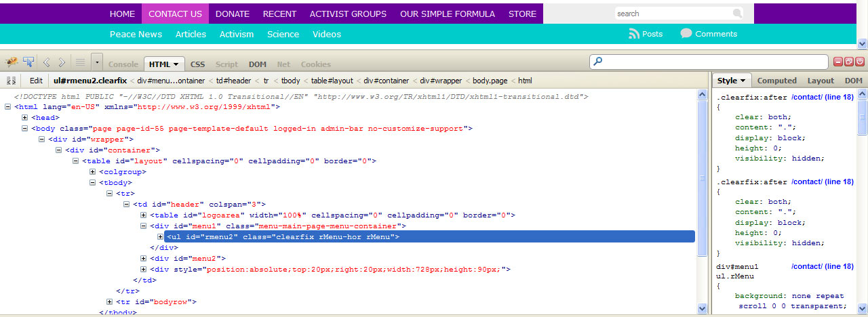This screenshot has height=317, width=868.
Task: Open the Peace News submenu link
Action: pyautogui.click(x=136, y=35)
